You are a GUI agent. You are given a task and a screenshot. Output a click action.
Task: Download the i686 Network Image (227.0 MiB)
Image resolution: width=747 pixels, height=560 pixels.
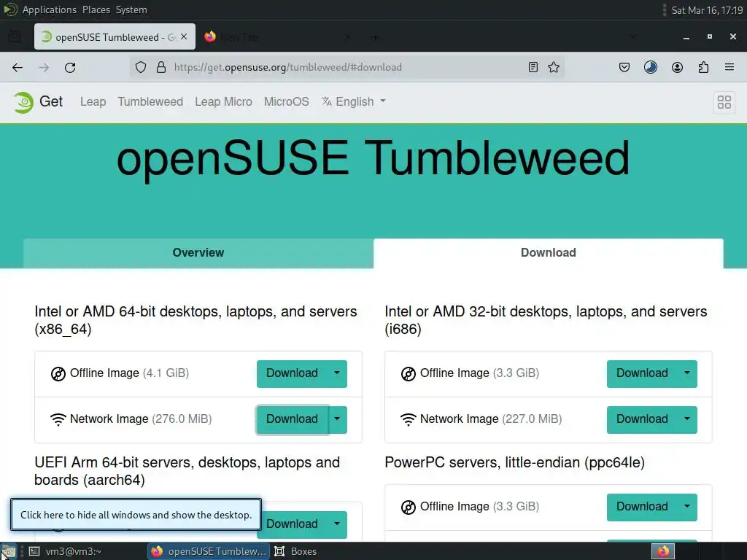pos(642,419)
